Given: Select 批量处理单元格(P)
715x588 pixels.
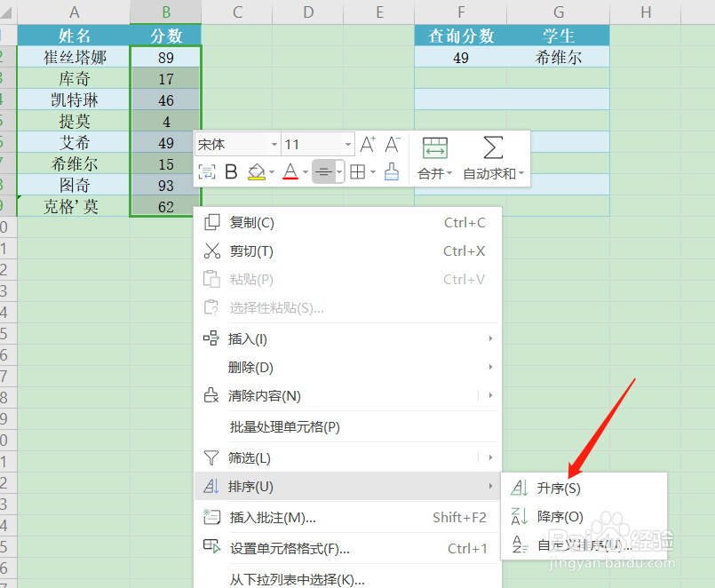Looking at the screenshot, I should click(347, 427).
